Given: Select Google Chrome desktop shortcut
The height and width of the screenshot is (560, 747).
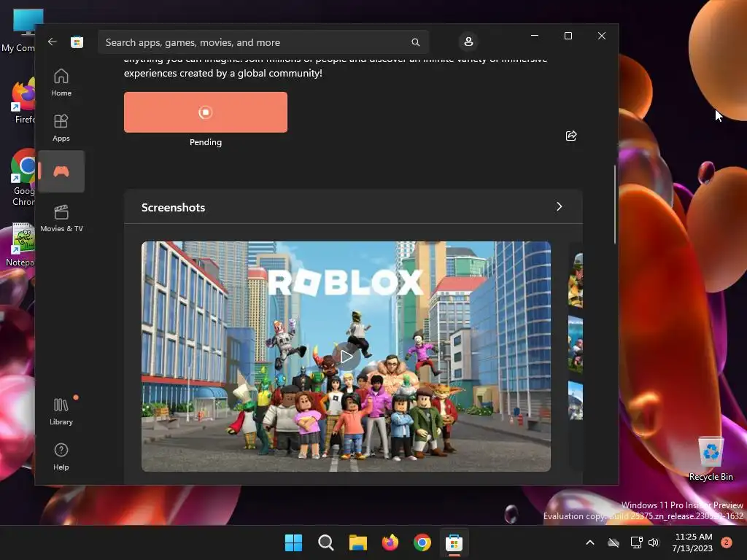Looking at the screenshot, I should click(23, 178).
